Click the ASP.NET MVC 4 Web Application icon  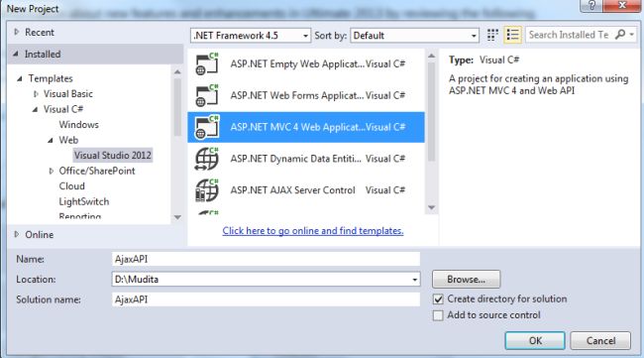(207, 127)
